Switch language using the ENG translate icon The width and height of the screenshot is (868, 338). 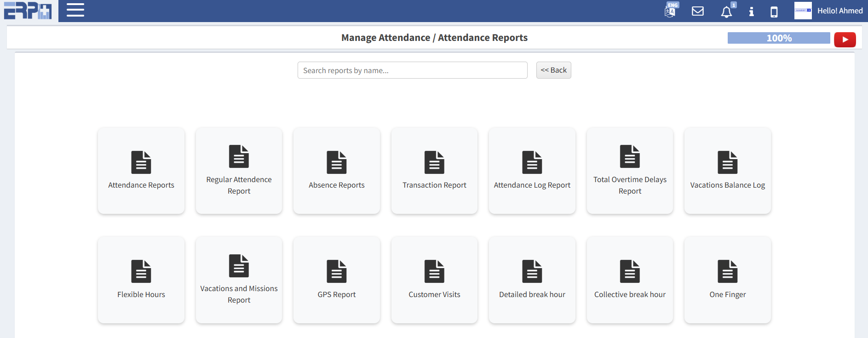[671, 11]
